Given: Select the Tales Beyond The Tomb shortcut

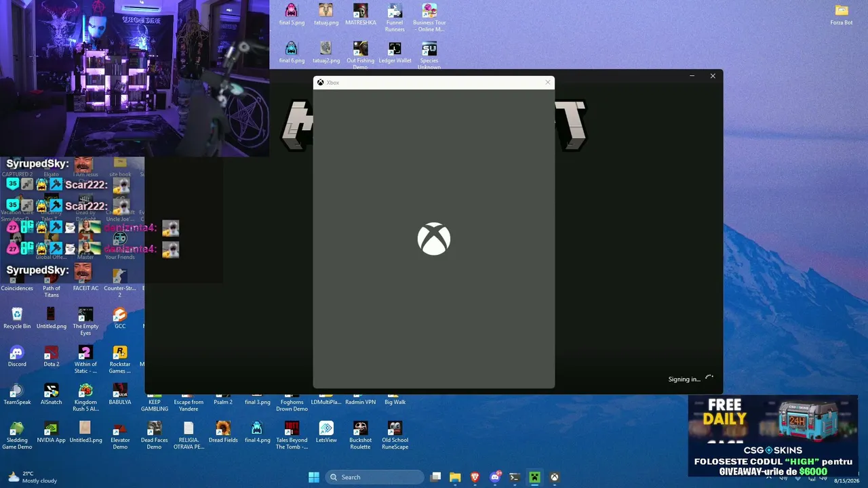Looking at the screenshot, I should [292, 435].
